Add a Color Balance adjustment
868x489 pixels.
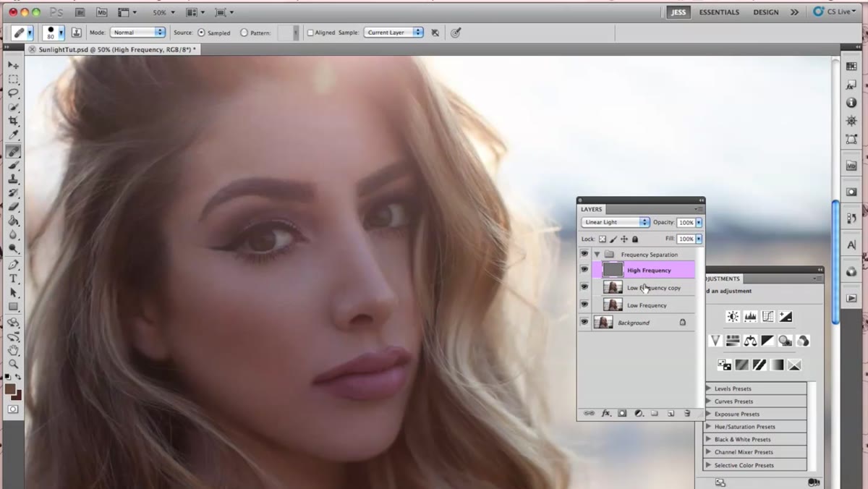(x=750, y=341)
